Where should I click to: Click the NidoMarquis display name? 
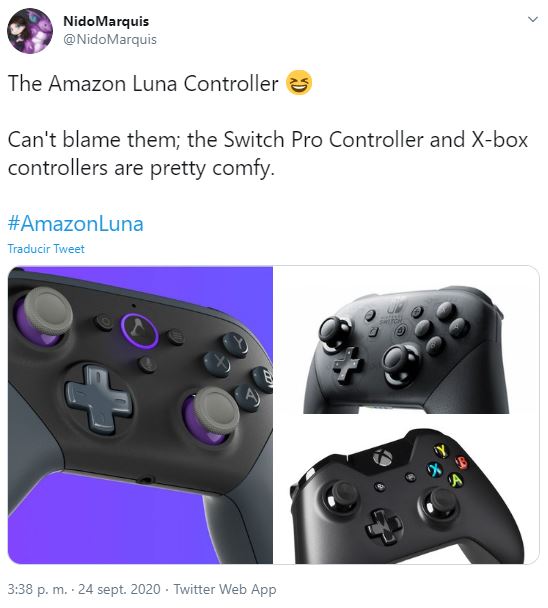point(106,21)
